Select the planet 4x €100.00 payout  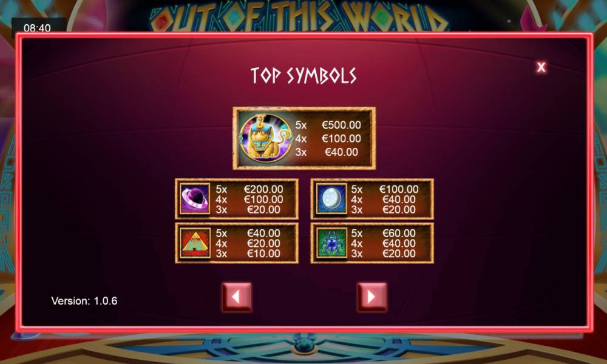[249, 200]
